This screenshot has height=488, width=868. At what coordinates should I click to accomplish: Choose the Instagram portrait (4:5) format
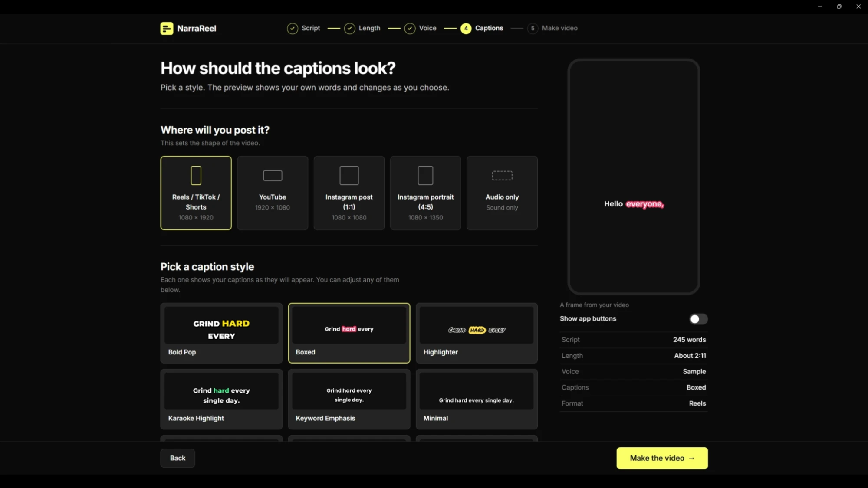425,193
